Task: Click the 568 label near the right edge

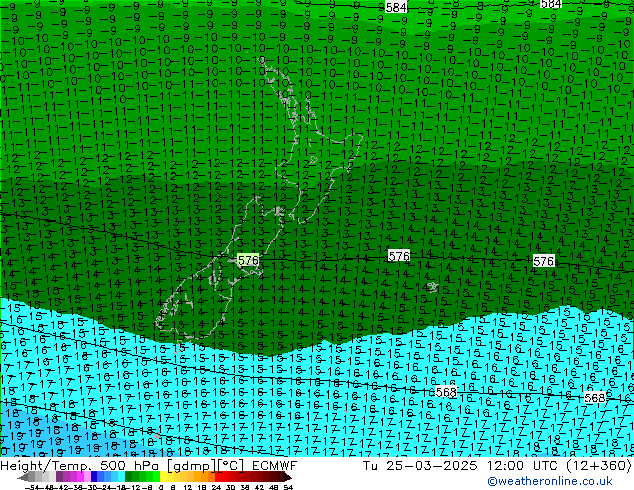Action: [595, 398]
